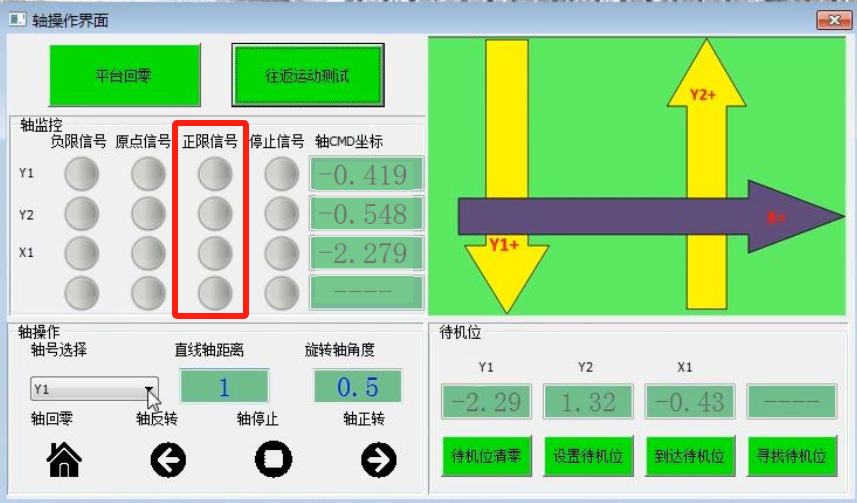Click the 寻找待机位 button
The image size is (857, 503).
click(x=792, y=457)
